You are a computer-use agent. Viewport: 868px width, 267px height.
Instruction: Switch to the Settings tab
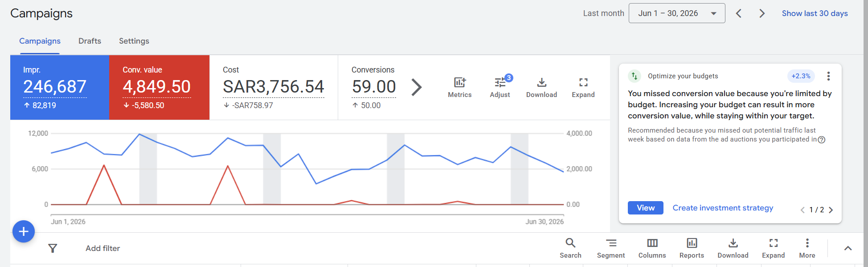coord(134,41)
